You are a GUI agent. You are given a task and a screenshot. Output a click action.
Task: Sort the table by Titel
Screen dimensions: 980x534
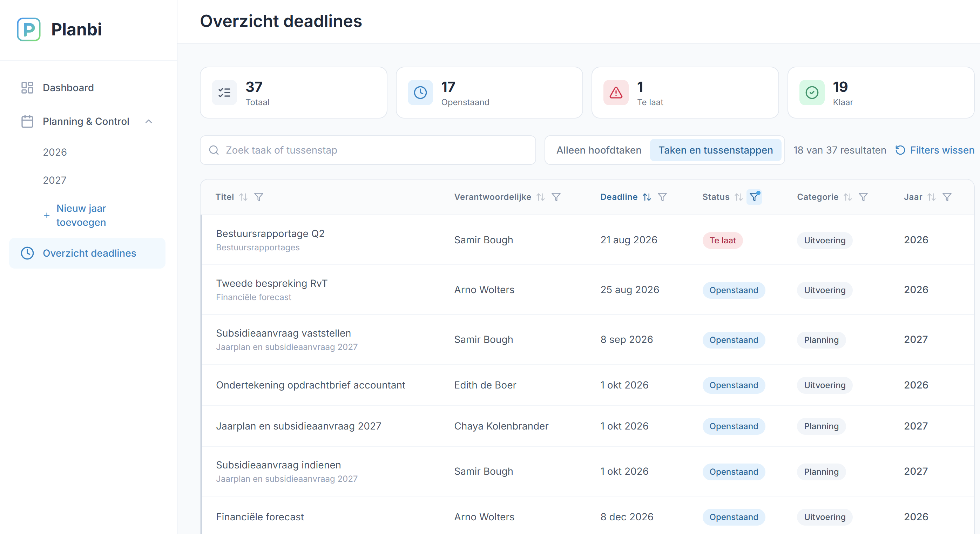click(243, 197)
